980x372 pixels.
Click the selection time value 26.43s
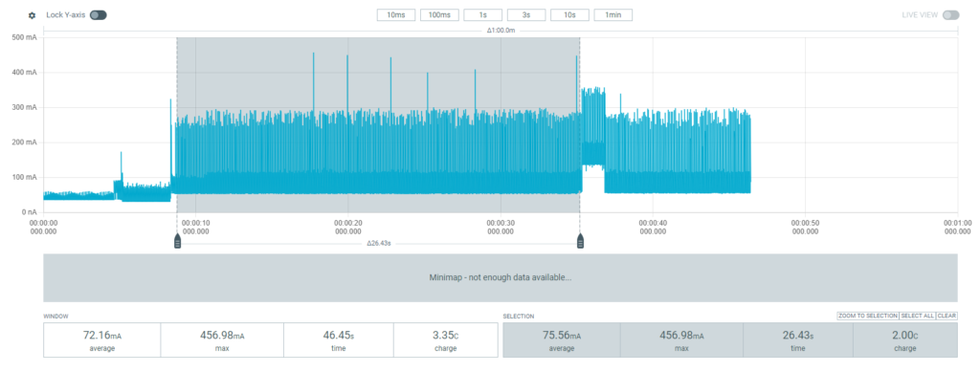pyautogui.click(x=798, y=335)
